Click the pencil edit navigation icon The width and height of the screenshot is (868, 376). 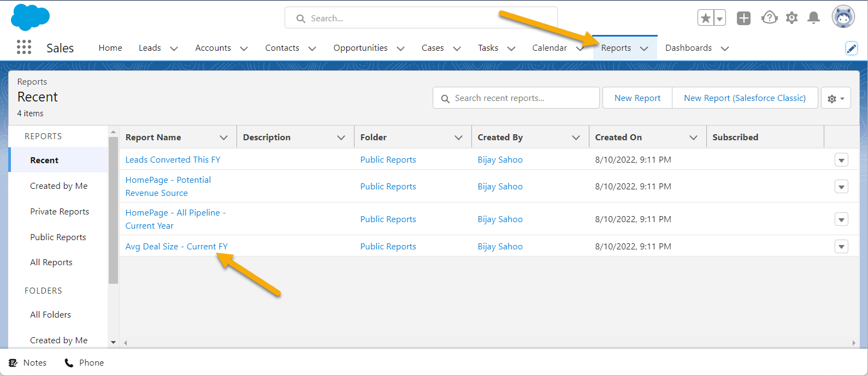click(x=851, y=48)
